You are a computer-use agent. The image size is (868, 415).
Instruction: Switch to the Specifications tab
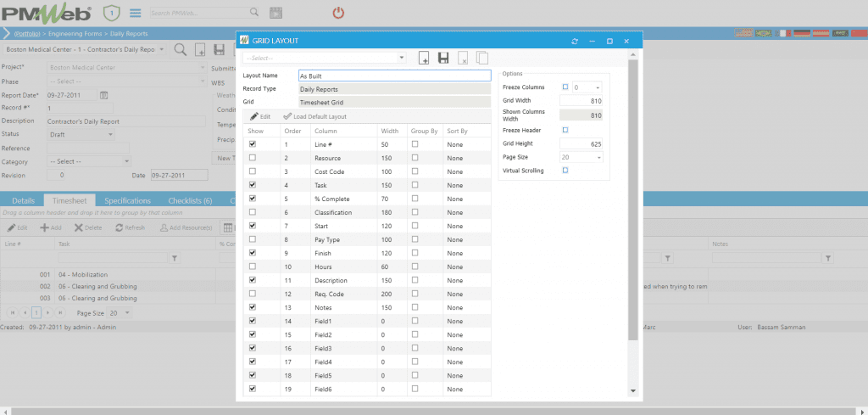(x=127, y=201)
